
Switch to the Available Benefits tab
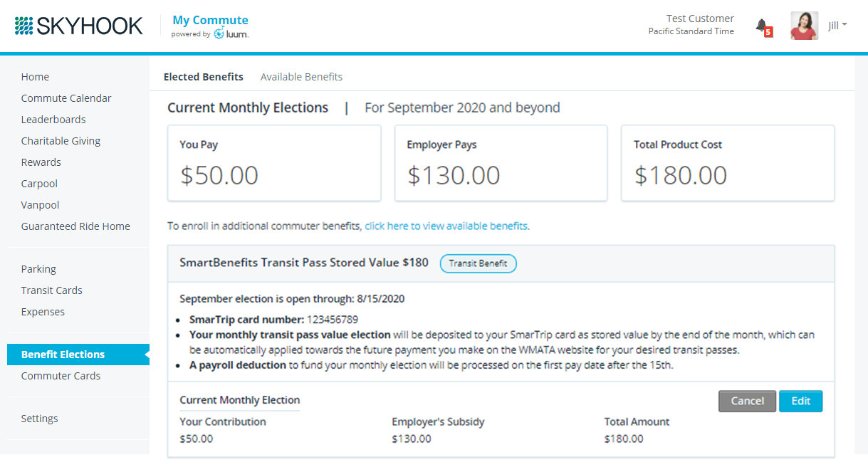tap(301, 77)
